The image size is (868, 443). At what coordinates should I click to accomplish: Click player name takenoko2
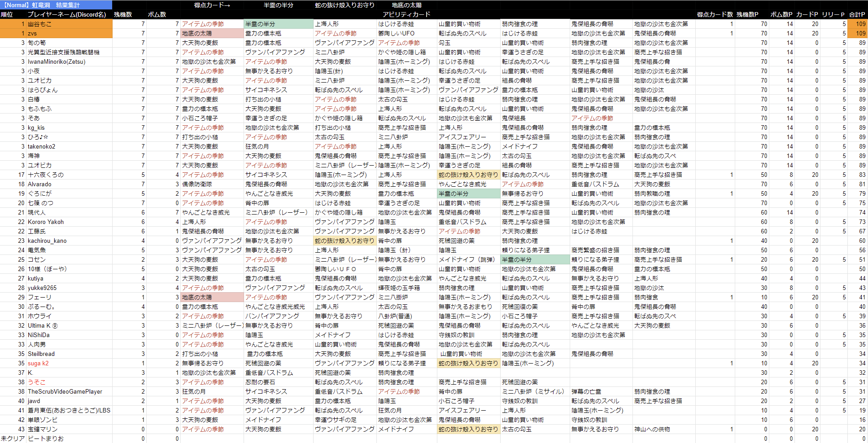click(x=41, y=146)
